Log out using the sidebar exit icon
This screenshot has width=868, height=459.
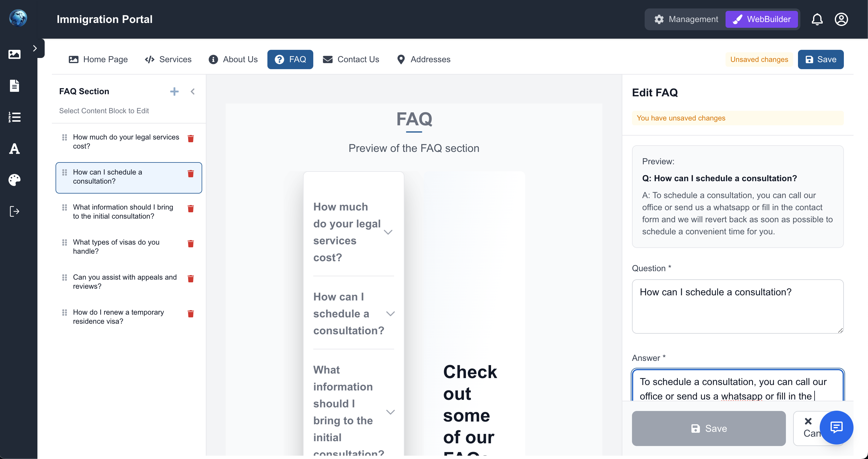coord(14,211)
